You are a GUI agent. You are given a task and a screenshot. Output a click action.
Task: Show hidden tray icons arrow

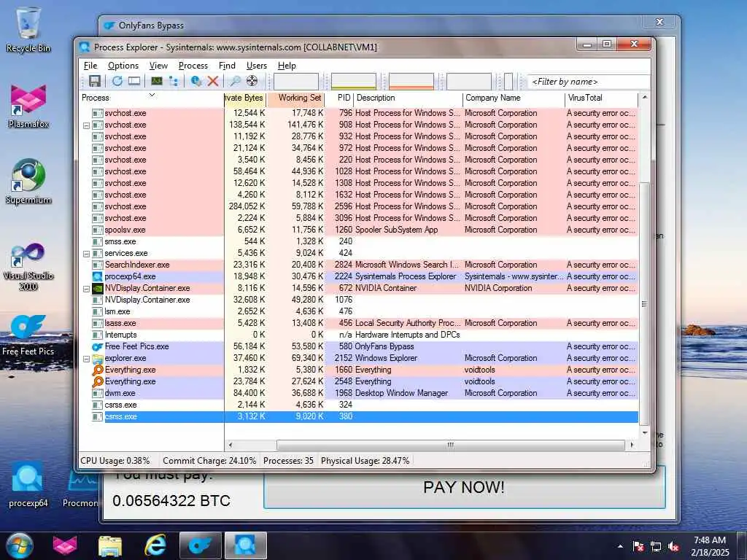(620, 546)
